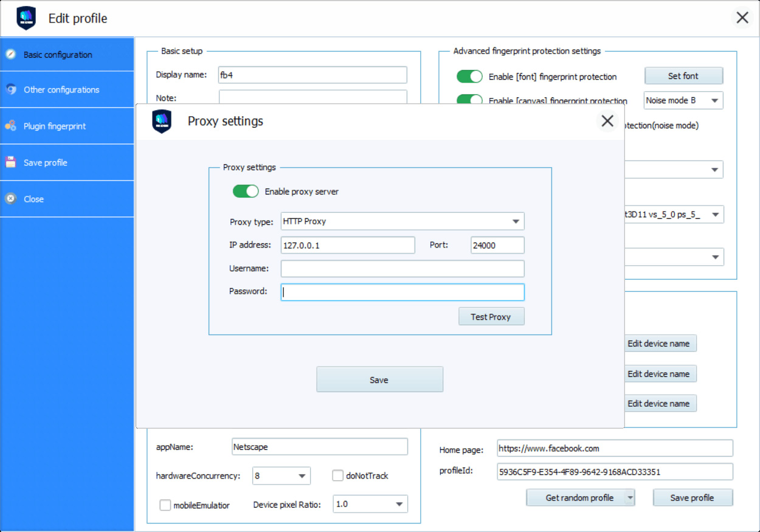Toggle font fingerprint protection switch

coord(469,77)
